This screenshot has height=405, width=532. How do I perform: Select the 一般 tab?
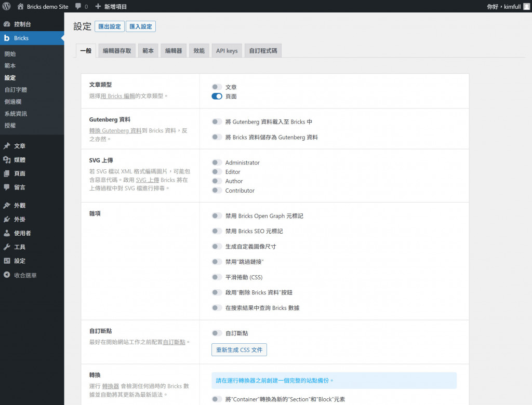86,50
